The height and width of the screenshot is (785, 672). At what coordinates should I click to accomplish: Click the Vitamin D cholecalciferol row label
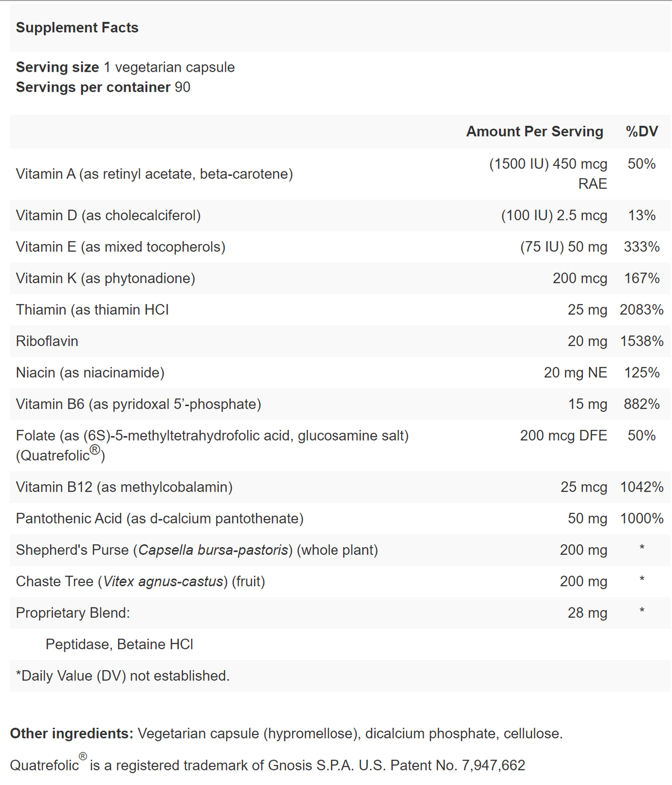point(108,216)
